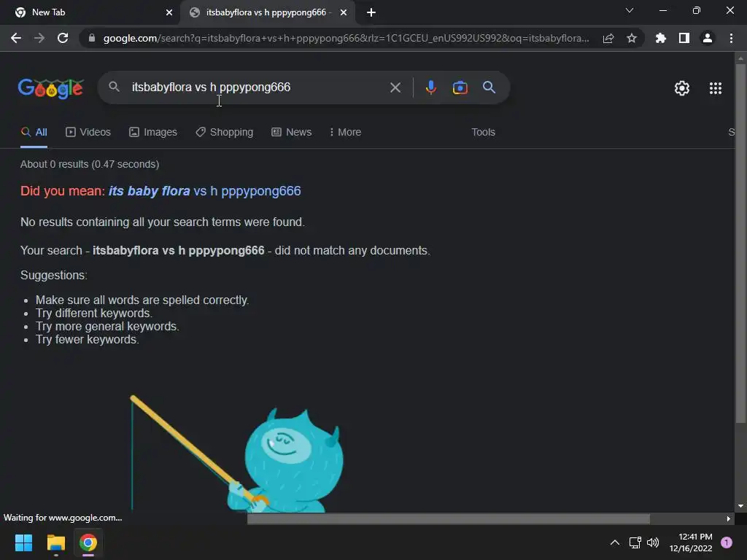Bookmark this tab with star
Image resolution: width=747 pixels, height=560 pixels.
click(x=632, y=38)
